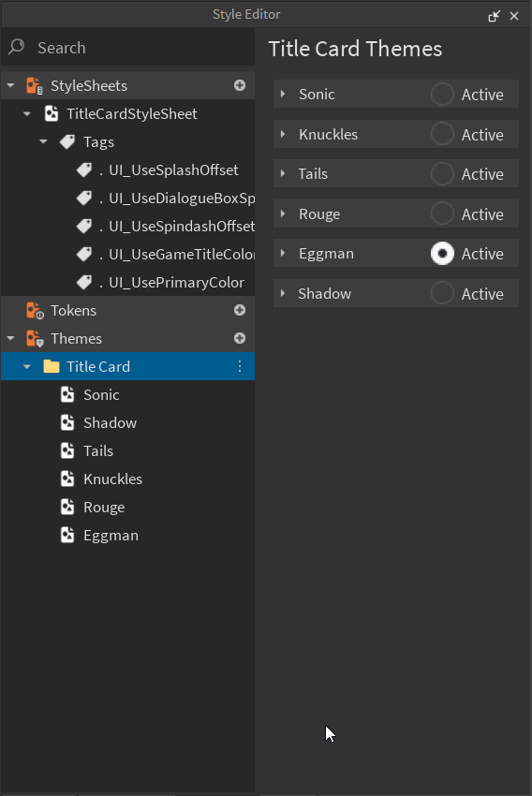Click the Sonic theme file icon

coord(67,394)
